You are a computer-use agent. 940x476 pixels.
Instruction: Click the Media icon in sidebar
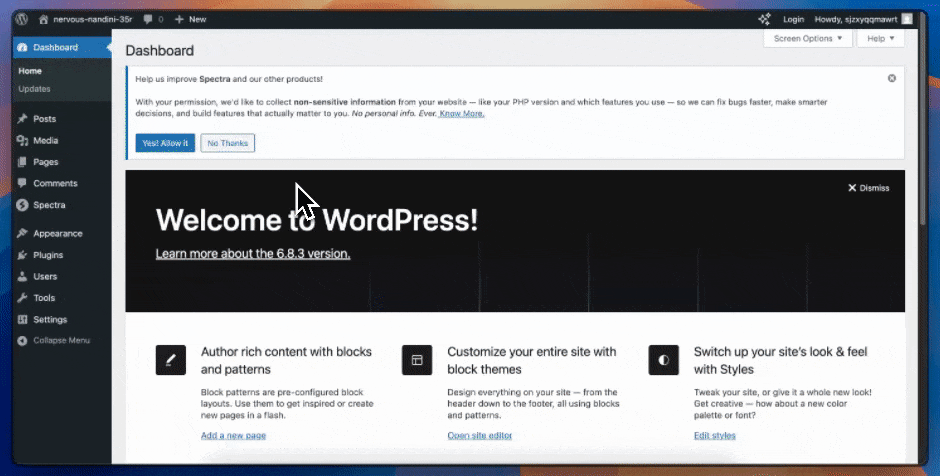pos(22,141)
